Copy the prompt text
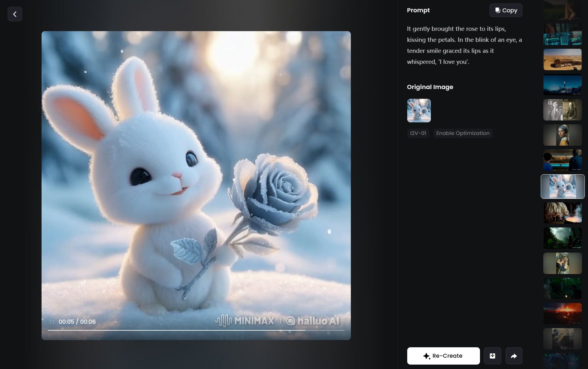This screenshot has width=588, height=369. [505, 10]
